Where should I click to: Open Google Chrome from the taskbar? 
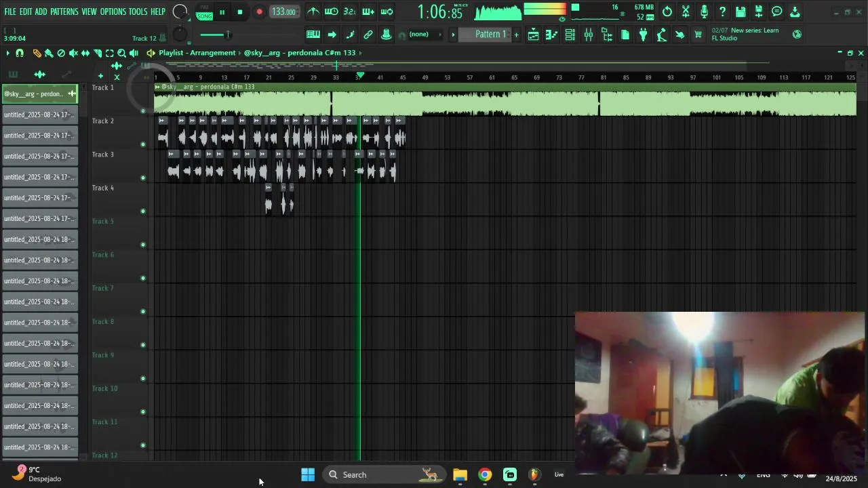click(x=485, y=474)
